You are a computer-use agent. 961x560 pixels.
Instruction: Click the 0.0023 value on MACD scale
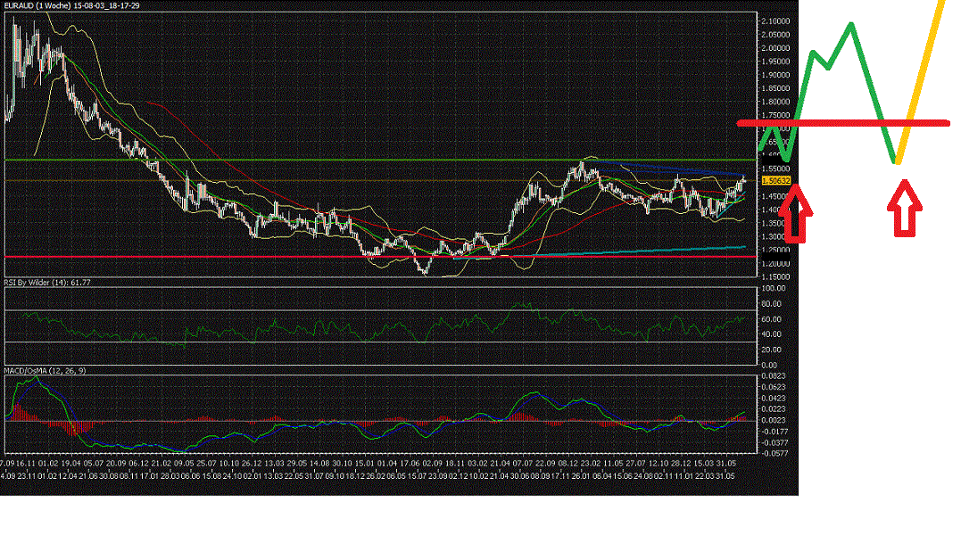coord(775,420)
